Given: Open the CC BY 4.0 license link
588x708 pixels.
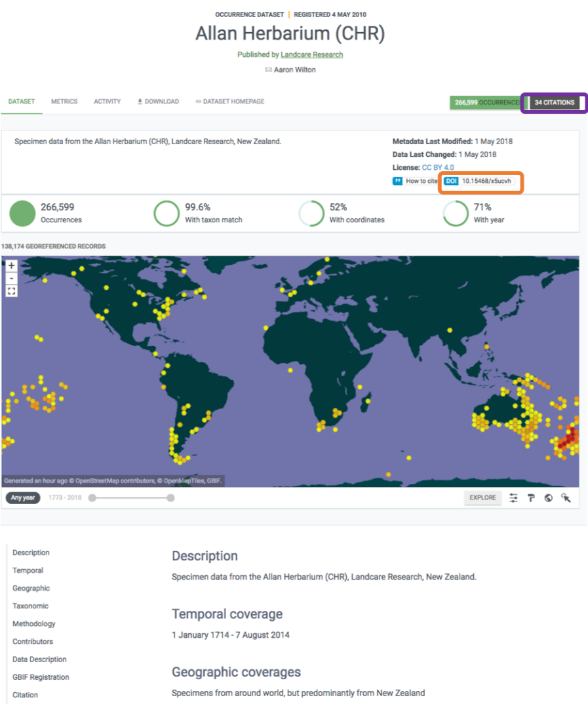Looking at the screenshot, I should point(437,168).
